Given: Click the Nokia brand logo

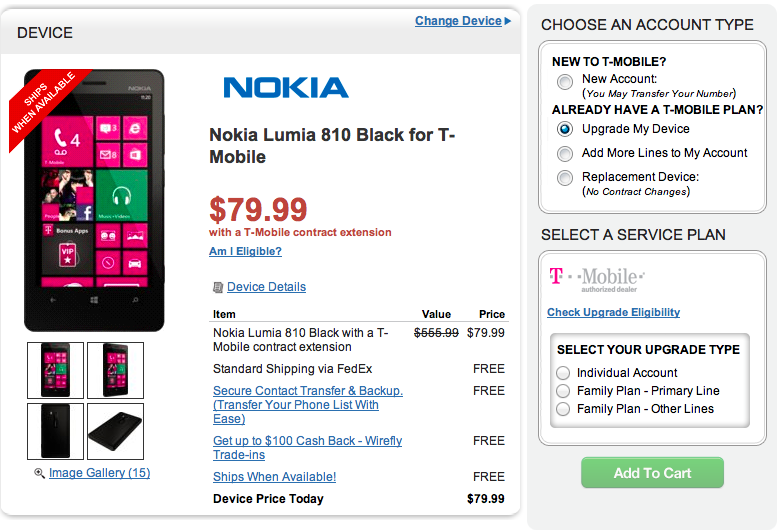Looking at the screenshot, I should tap(286, 88).
